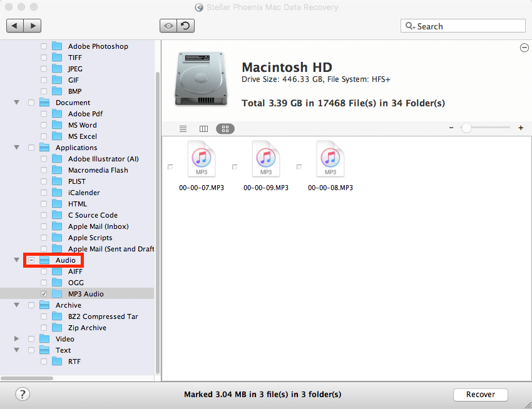Viewport: 532px width, 409px height.
Task: Click the Macintosh HD drive image
Action: 201,79
